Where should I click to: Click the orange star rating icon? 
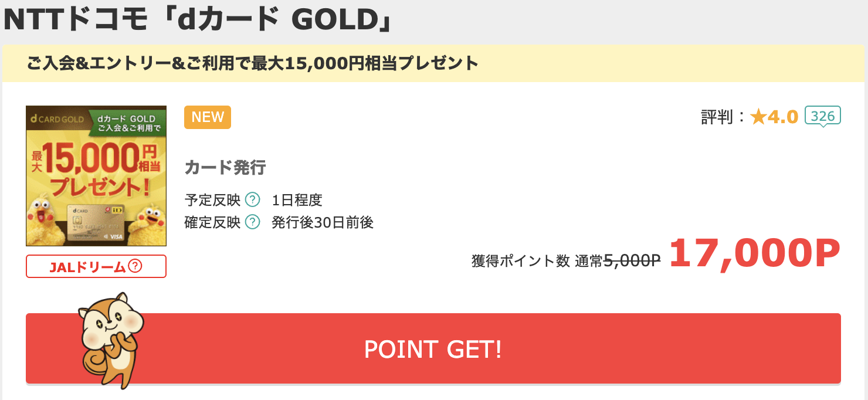(x=758, y=117)
